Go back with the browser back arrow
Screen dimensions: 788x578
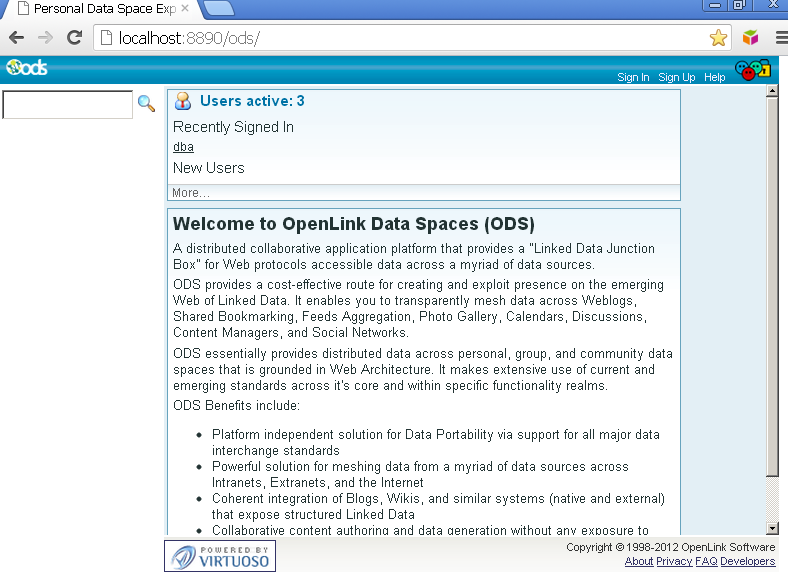click(17, 38)
